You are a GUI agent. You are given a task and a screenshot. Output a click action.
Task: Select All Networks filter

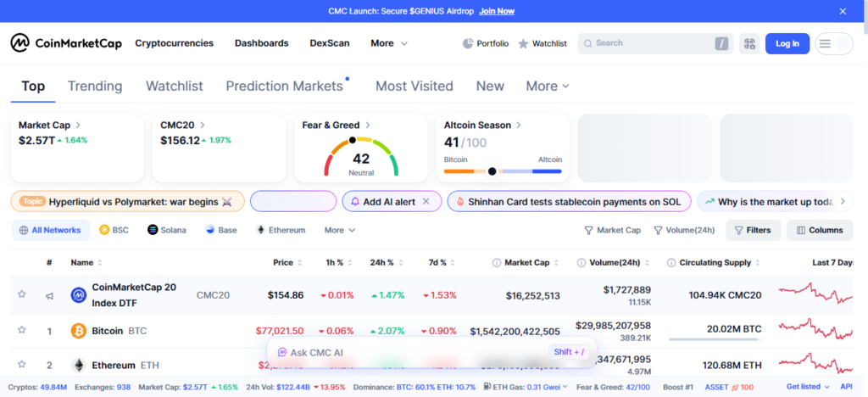(50, 230)
